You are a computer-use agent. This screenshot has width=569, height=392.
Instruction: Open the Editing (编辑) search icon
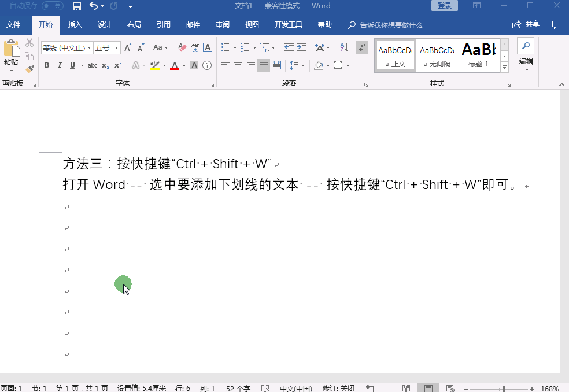pos(526,47)
